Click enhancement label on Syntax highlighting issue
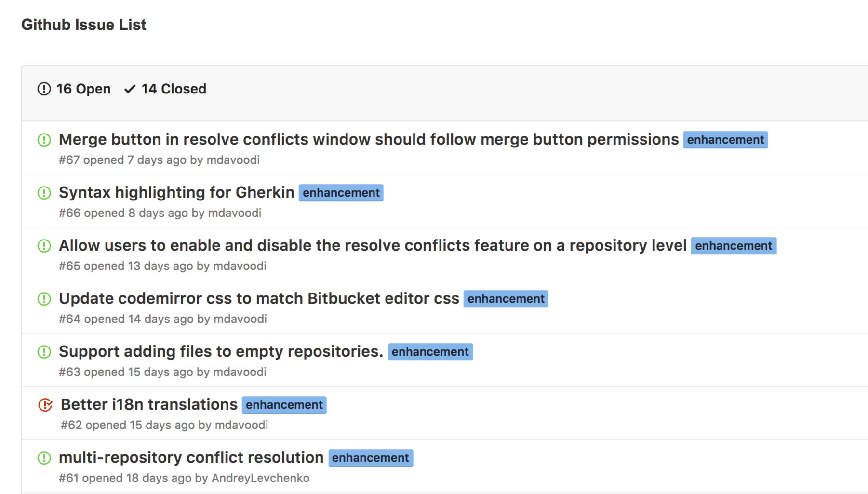Screen dimensions: 868x494 (x=341, y=193)
